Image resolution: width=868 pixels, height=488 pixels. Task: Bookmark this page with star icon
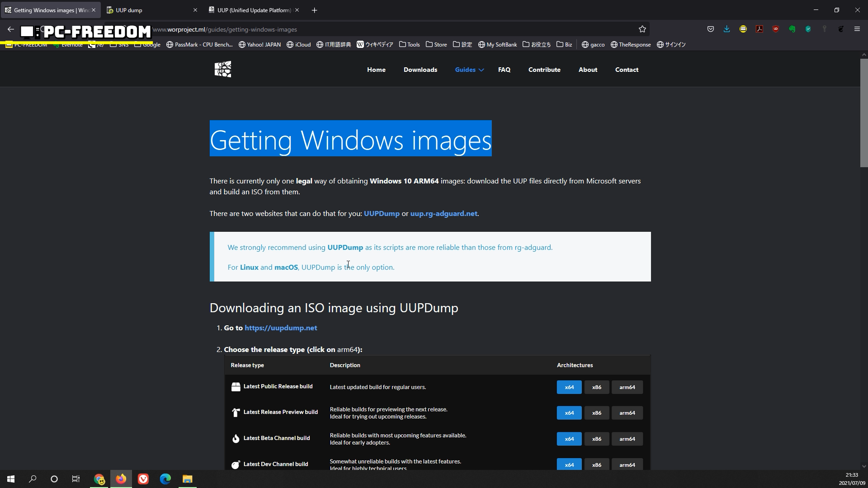coord(642,29)
